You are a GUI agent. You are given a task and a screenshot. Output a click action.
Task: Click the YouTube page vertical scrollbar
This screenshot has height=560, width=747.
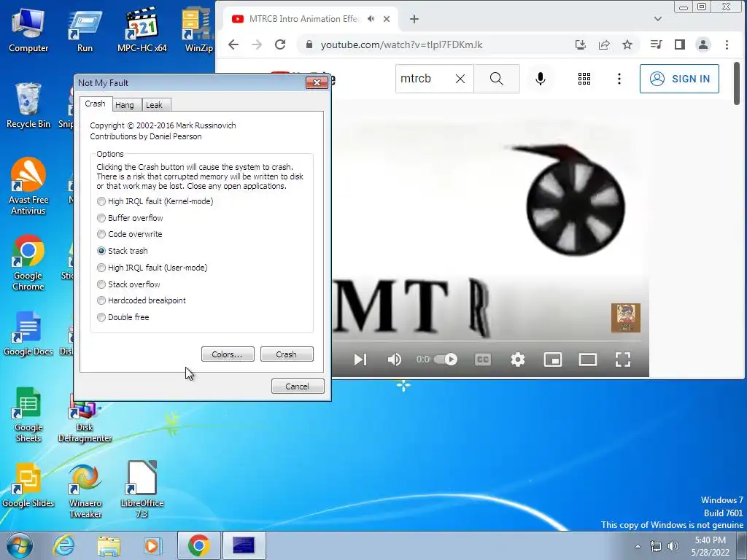pos(737,83)
